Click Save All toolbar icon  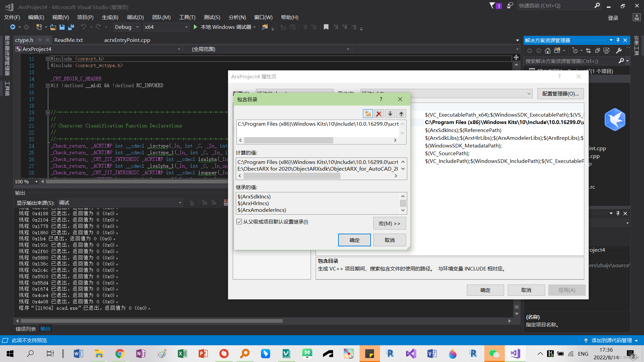point(71,27)
